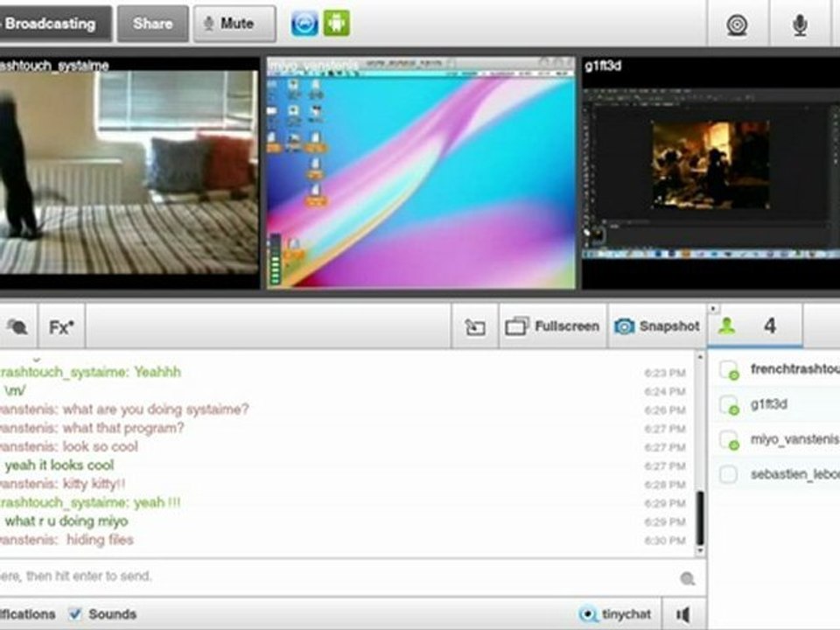This screenshot has height=630, width=840.
Task: Click the microphone icon in top bar
Action: (800, 24)
